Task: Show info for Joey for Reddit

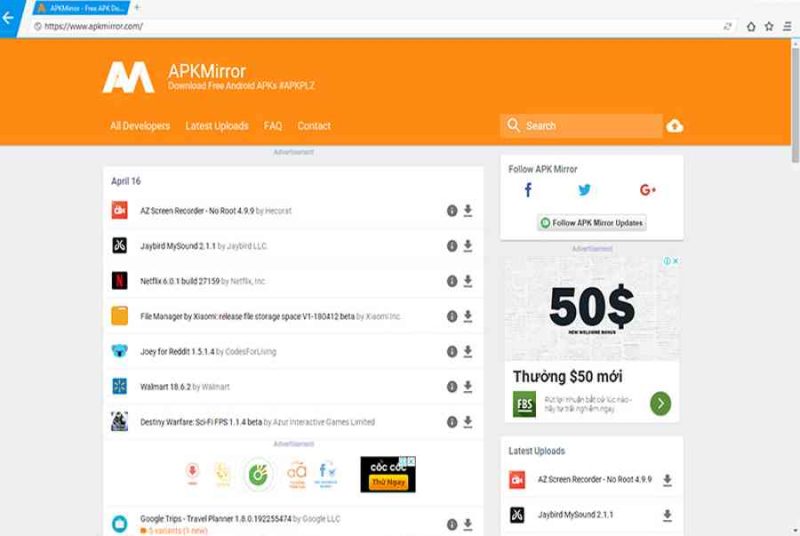Action: 452,351
